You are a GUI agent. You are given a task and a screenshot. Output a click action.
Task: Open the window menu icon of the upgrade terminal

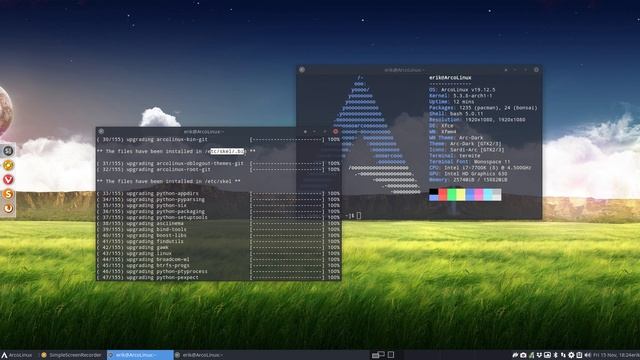[x=101, y=131]
